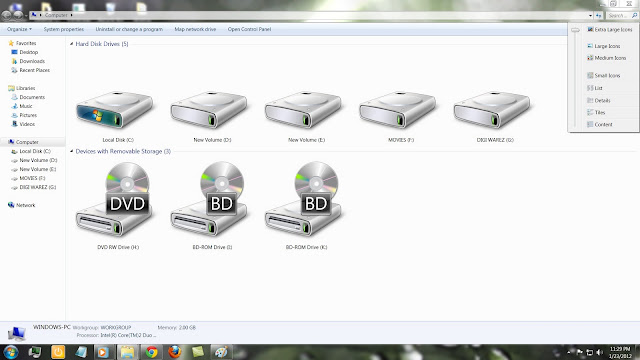This screenshot has height=360, width=640.
Task: Select the BD-ROM Drive (K:) icon
Action: [303, 199]
